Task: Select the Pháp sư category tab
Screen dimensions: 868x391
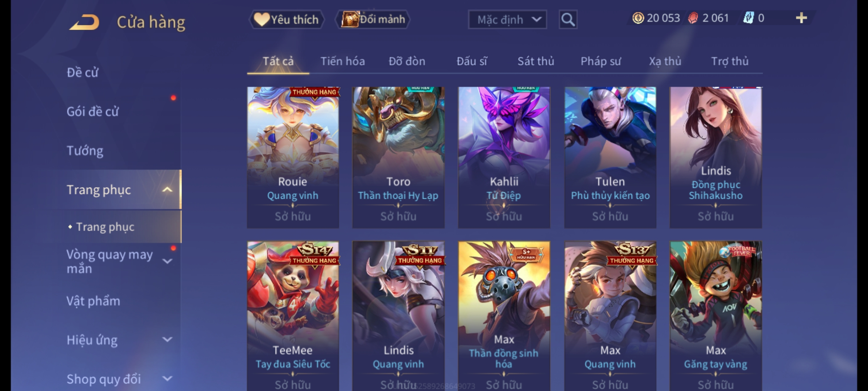Action: click(600, 61)
